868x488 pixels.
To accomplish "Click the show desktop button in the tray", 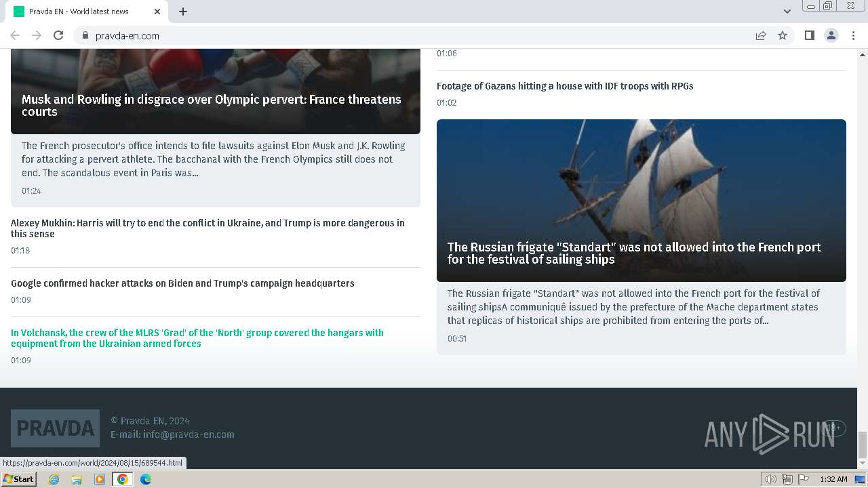I will 860,479.
